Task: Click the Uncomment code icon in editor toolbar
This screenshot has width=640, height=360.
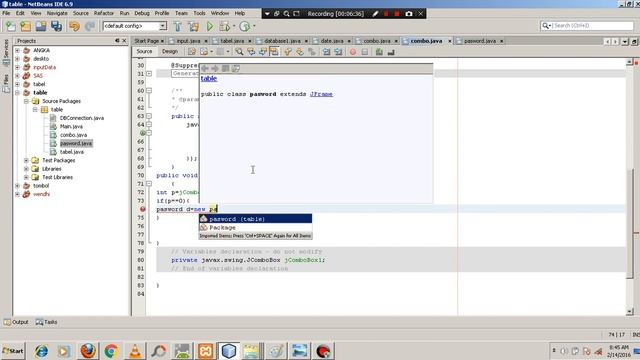Action: pos(391,52)
